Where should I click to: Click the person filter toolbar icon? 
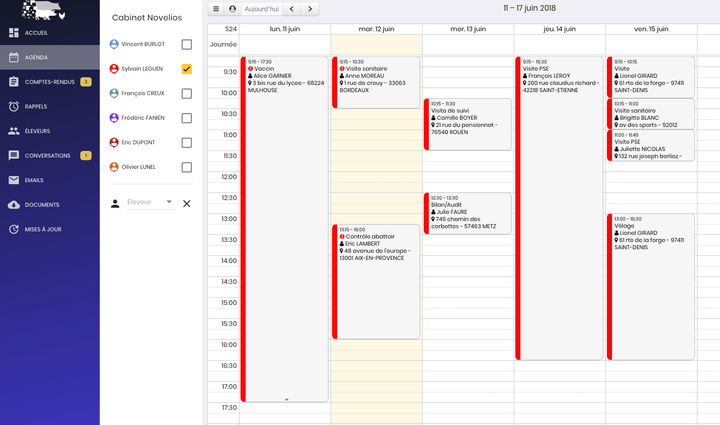coord(232,9)
